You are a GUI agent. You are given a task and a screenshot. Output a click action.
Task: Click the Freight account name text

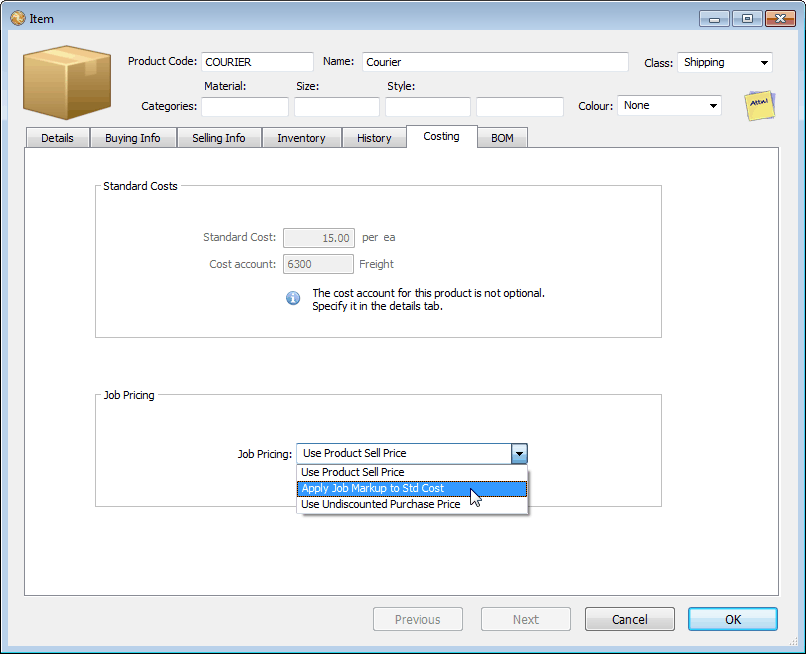[x=376, y=264]
